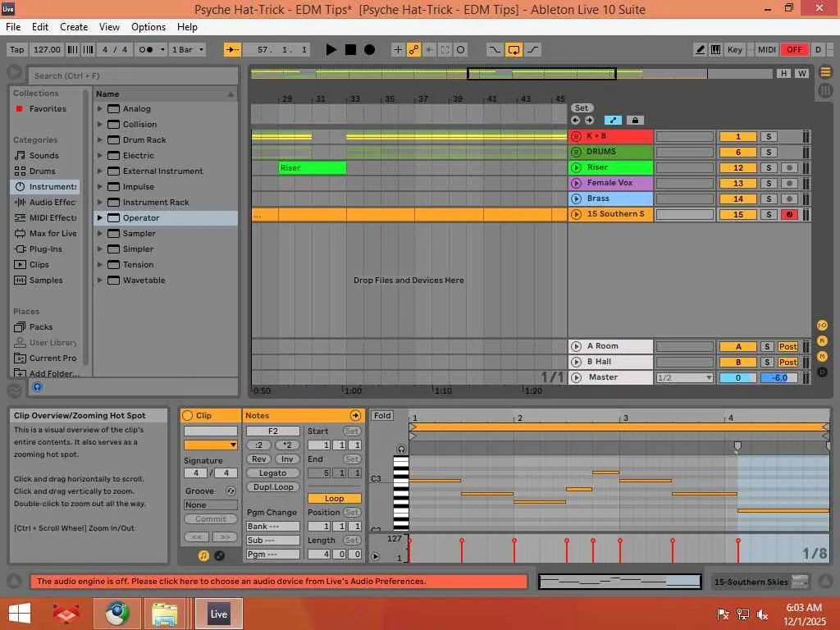Expand the Collision instrument folder
Viewport: 840px width, 630px height.
(99, 125)
